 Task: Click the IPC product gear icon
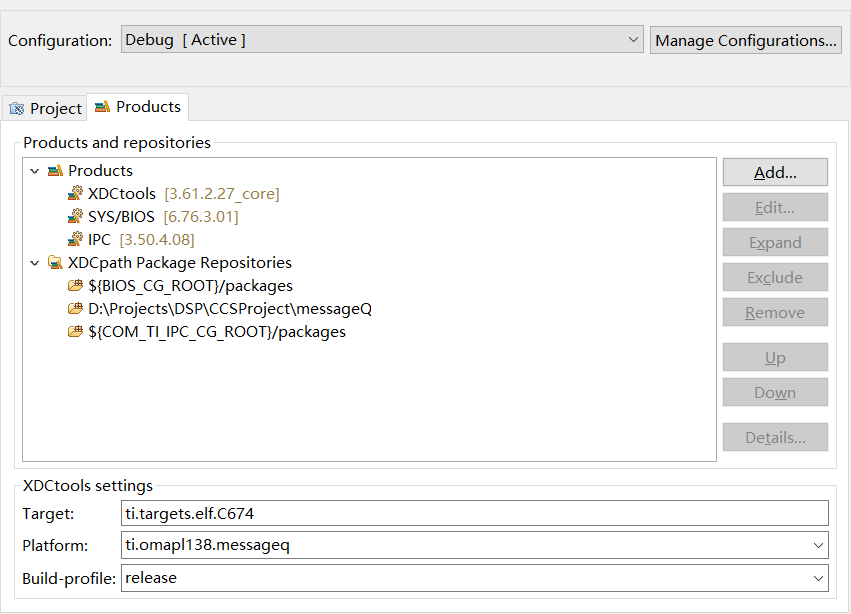[76, 240]
